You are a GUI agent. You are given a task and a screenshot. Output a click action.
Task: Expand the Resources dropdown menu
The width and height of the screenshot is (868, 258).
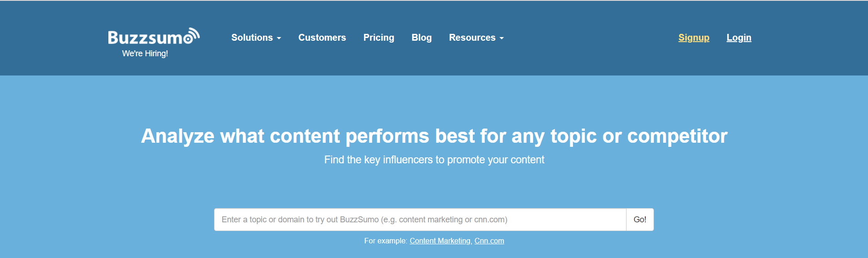coord(477,38)
